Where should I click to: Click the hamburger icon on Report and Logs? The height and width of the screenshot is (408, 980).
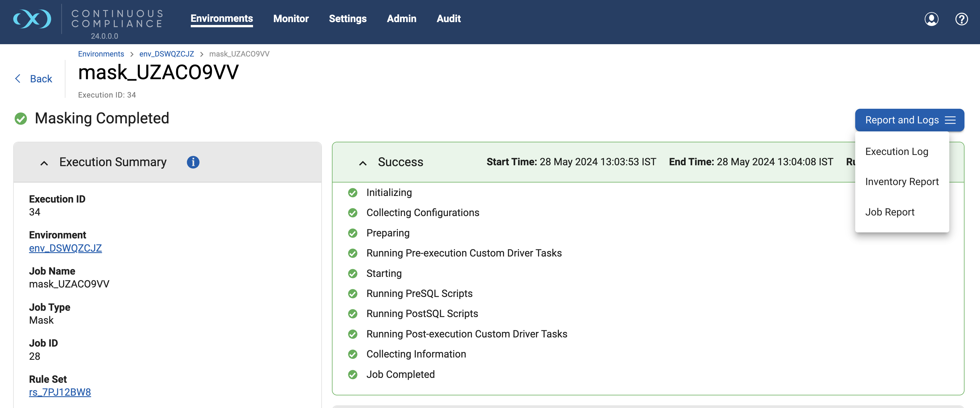pos(950,120)
